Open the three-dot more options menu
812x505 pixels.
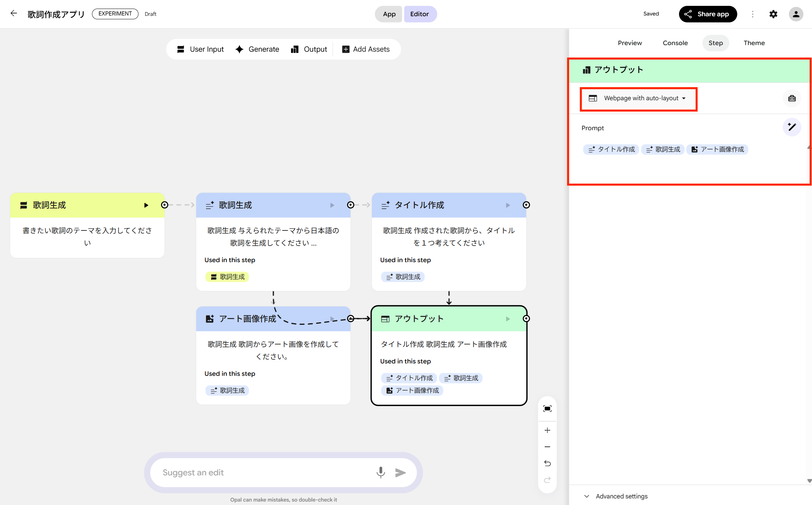coord(752,14)
